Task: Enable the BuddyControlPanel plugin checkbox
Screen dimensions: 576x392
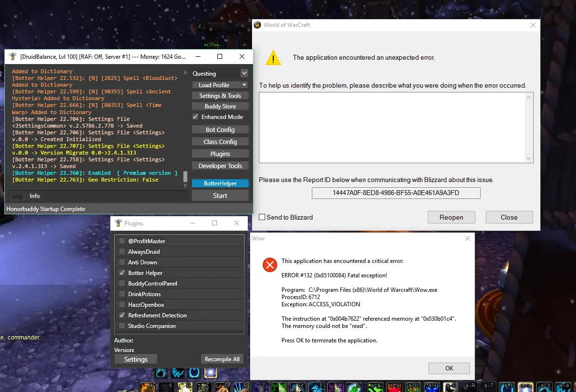Action: (122, 283)
